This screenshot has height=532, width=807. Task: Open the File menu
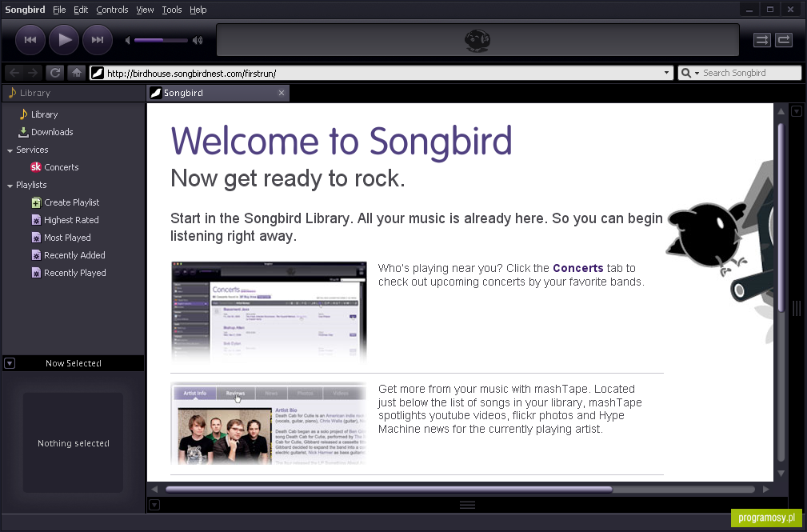(59, 10)
